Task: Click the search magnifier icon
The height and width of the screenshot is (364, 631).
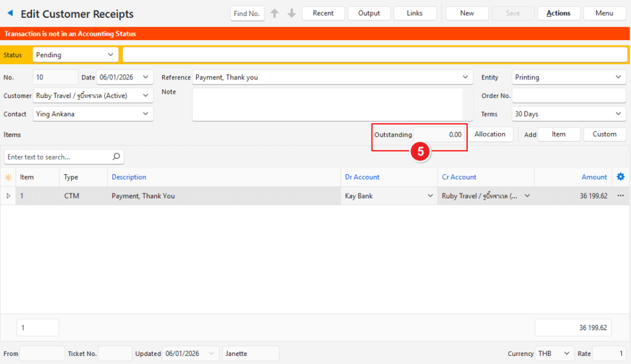Action: point(116,157)
